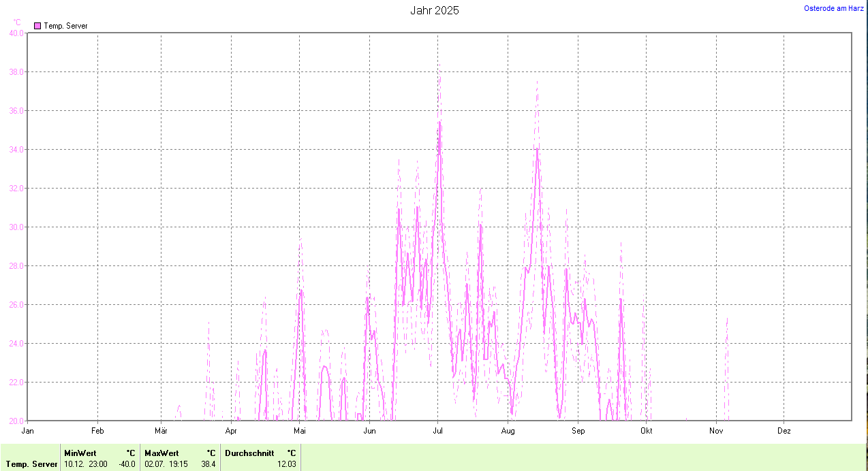The height and width of the screenshot is (471, 868).
Task: Click the MaxWert column header
Action: pos(161,453)
